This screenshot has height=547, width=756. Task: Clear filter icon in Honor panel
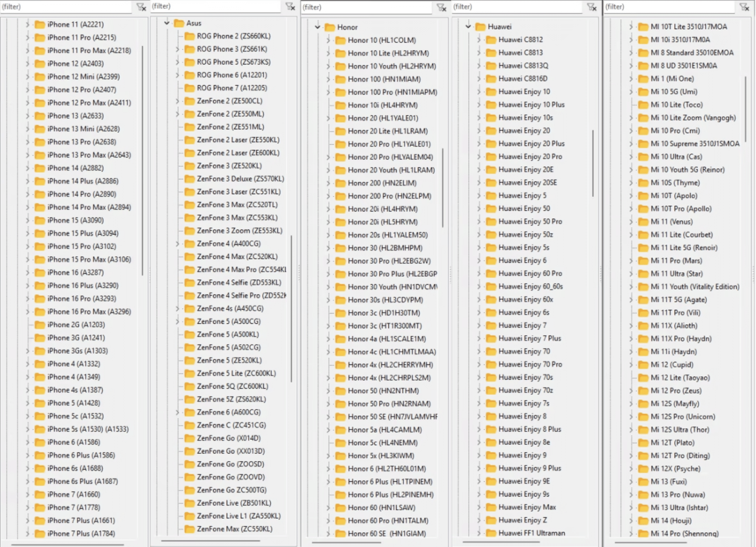point(441,7)
